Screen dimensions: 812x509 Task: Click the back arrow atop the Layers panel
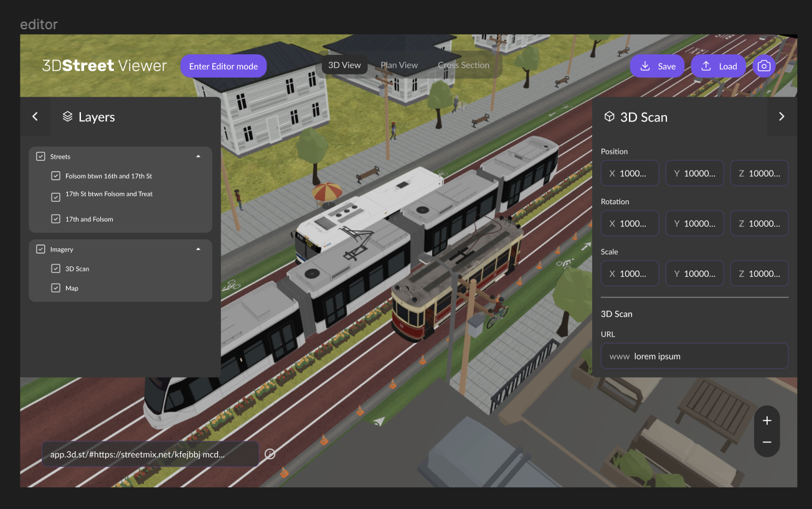[35, 116]
